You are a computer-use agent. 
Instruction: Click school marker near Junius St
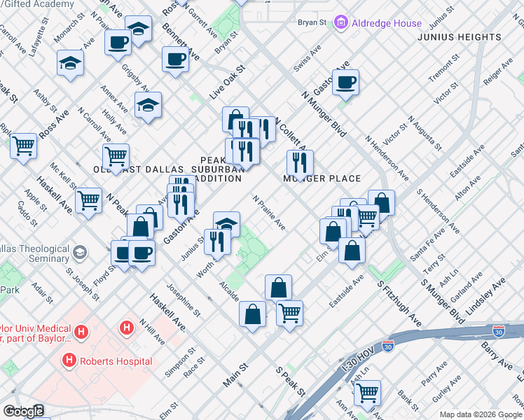226,224
